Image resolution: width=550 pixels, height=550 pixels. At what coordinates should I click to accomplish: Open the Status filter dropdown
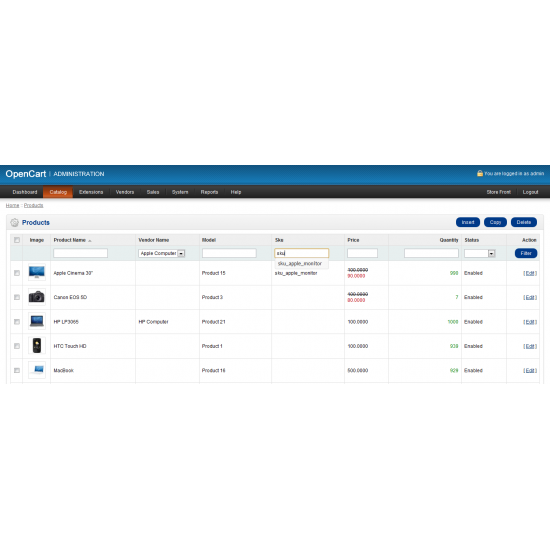[479, 253]
